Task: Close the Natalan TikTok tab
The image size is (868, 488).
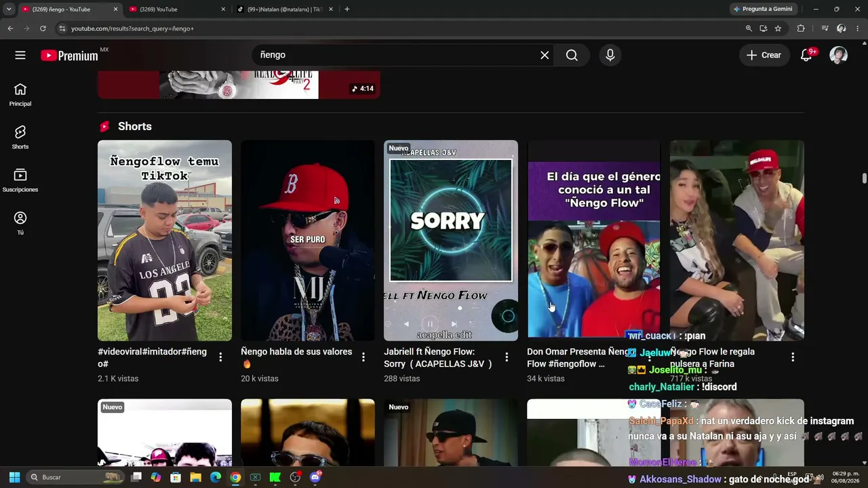Action: [x=331, y=9]
